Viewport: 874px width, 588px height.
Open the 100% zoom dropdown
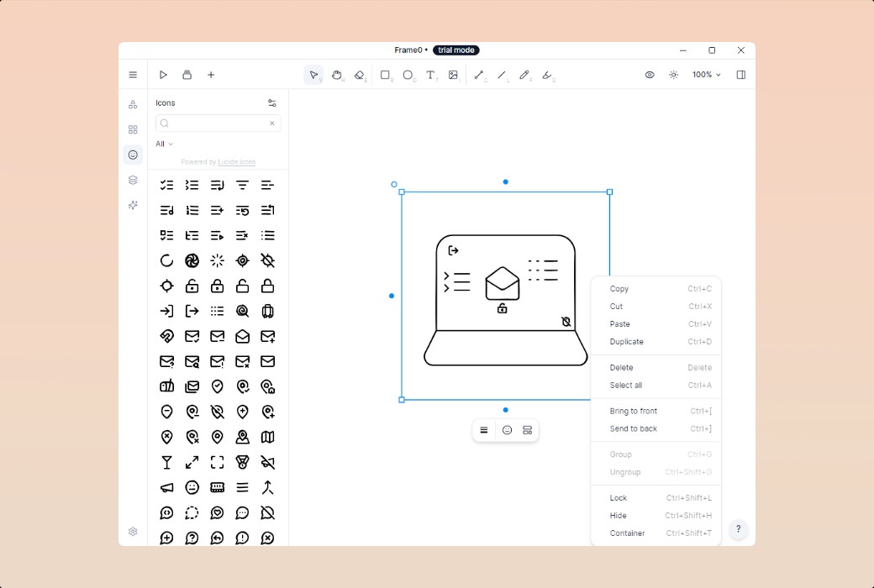(x=706, y=75)
